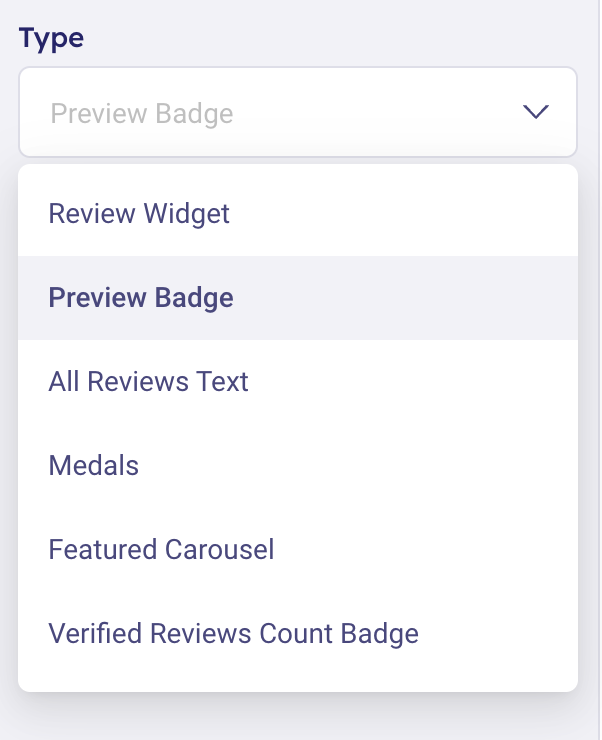Click the chevron arrow in Type dropdown
This screenshot has width=602, height=740.
[x=536, y=112]
